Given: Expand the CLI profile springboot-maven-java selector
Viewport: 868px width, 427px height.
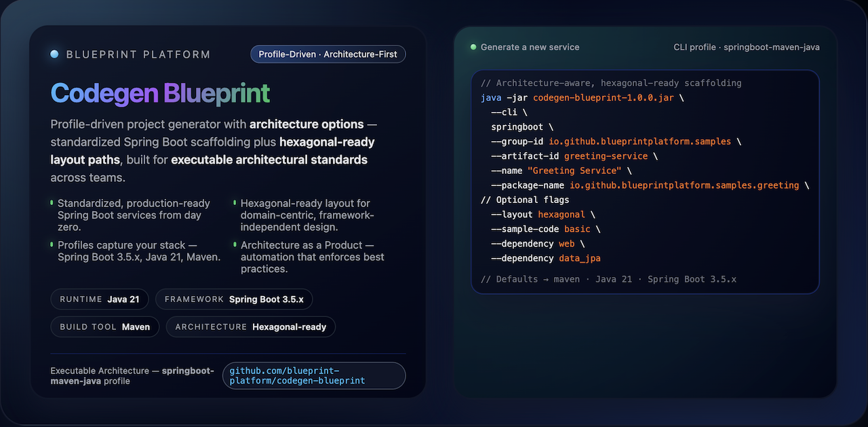Looking at the screenshot, I should click(746, 47).
